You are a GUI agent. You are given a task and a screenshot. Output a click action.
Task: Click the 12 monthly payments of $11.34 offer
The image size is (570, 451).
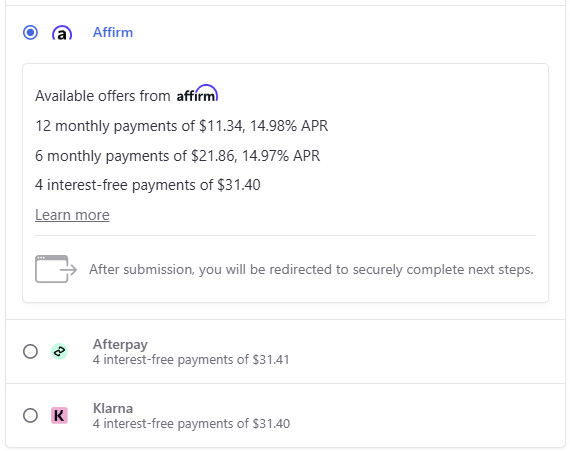pyautogui.click(x=181, y=126)
